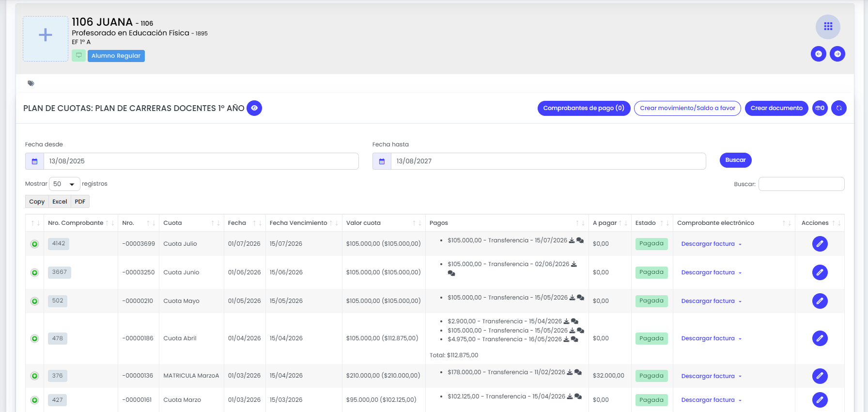The width and height of the screenshot is (868, 412).
Task: Click Comprobantes de pago (0) button
Action: point(584,108)
